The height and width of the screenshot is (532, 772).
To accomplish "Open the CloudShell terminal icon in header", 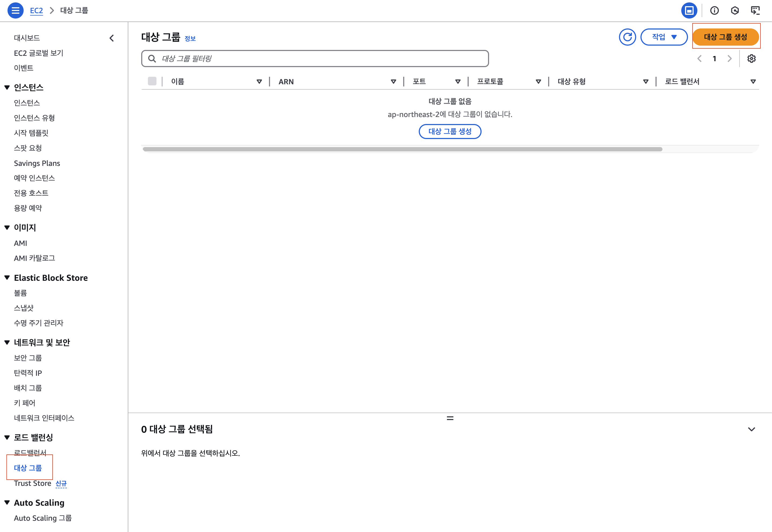I will (755, 11).
